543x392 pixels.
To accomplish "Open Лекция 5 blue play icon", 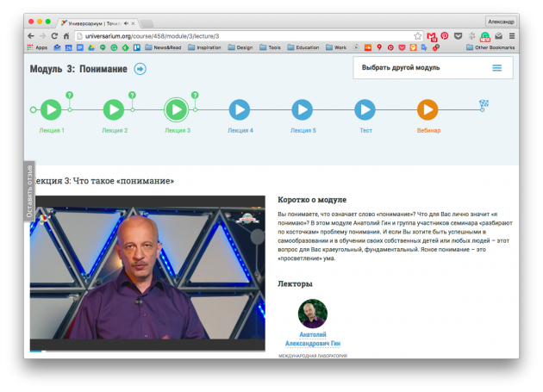I will click(x=302, y=109).
